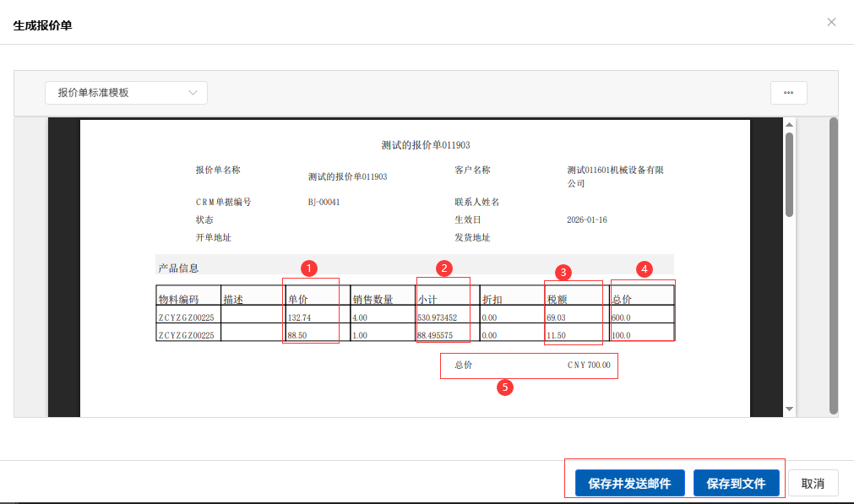Click the 132.74 unit price cell

[300, 318]
